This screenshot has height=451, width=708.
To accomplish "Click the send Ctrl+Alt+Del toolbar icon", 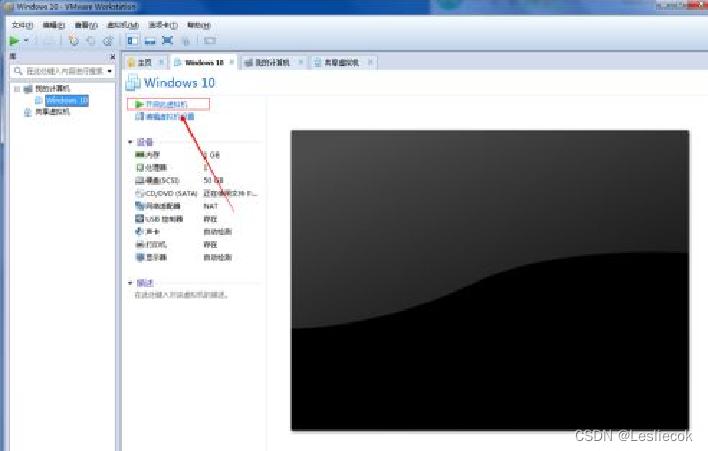I will click(49, 41).
